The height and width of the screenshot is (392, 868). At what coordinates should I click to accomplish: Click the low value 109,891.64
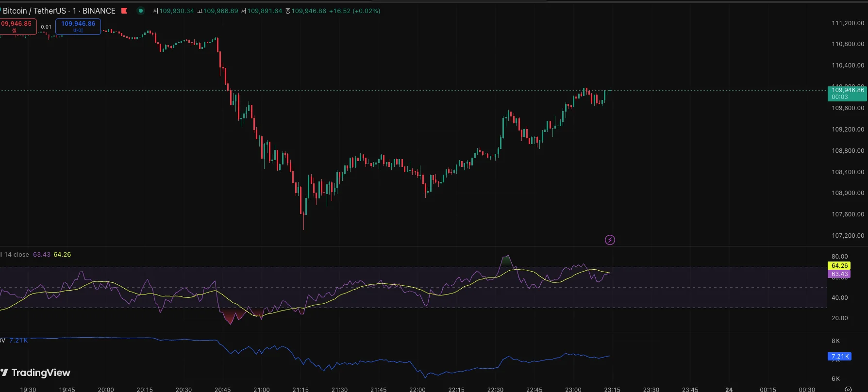pyautogui.click(x=265, y=11)
